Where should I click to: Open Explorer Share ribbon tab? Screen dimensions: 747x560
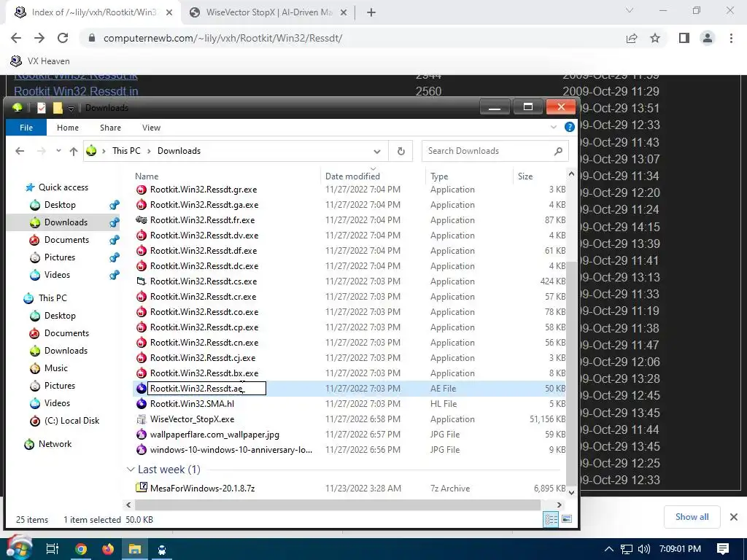point(110,128)
